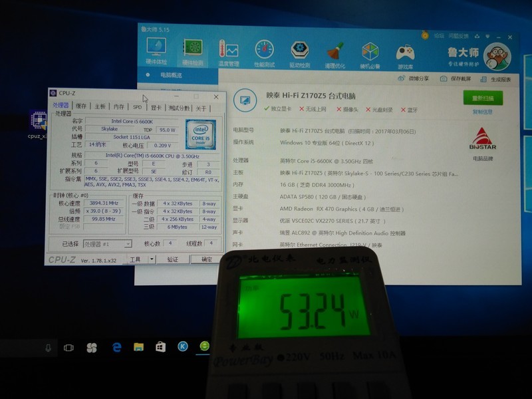532x399 pixels.
Task: Click the 总线速度 value 99.85 MHz
Action: tap(104, 219)
